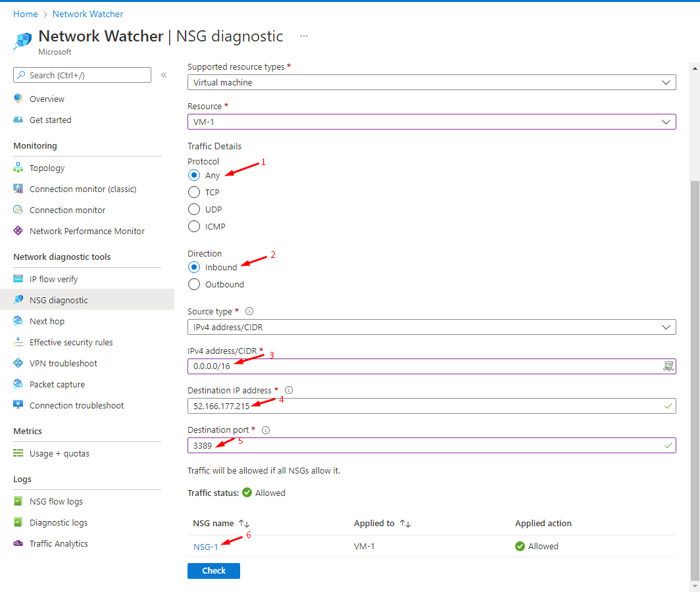Go to IP flow verify
700x592 pixels.
pyautogui.click(x=53, y=279)
